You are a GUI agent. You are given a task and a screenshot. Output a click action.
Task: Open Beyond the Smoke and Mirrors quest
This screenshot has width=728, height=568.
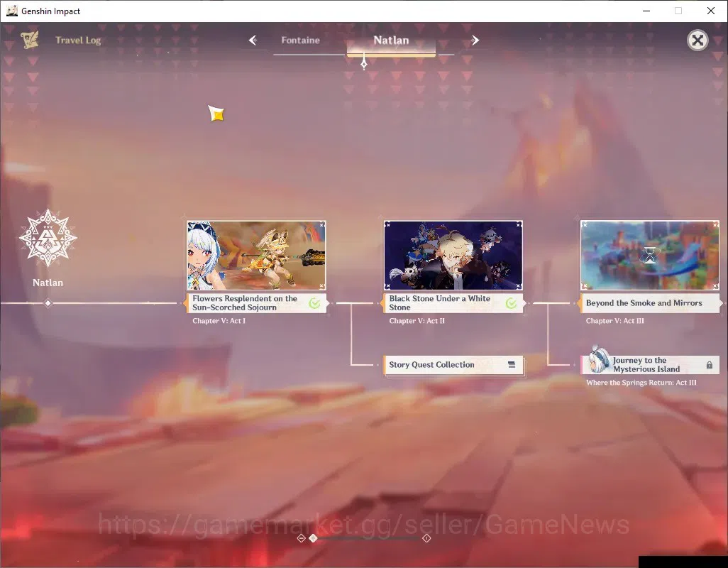pyautogui.click(x=649, y=303)
